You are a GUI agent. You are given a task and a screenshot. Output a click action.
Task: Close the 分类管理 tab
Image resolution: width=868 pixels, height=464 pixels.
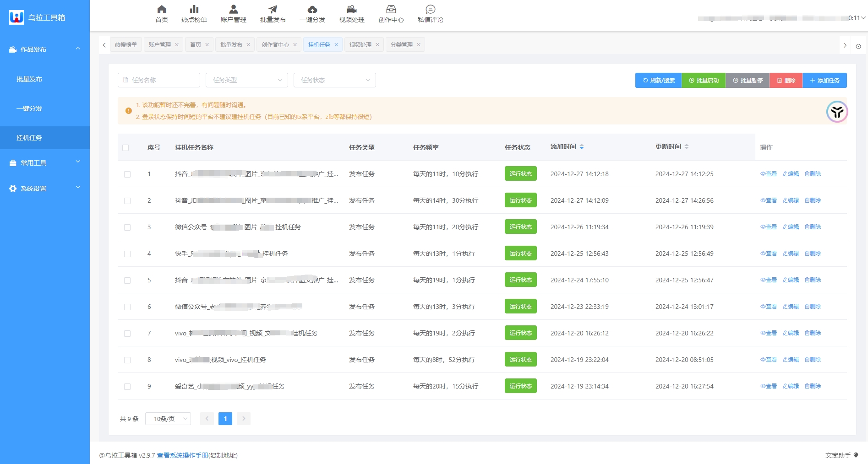[x=419, y=45]
